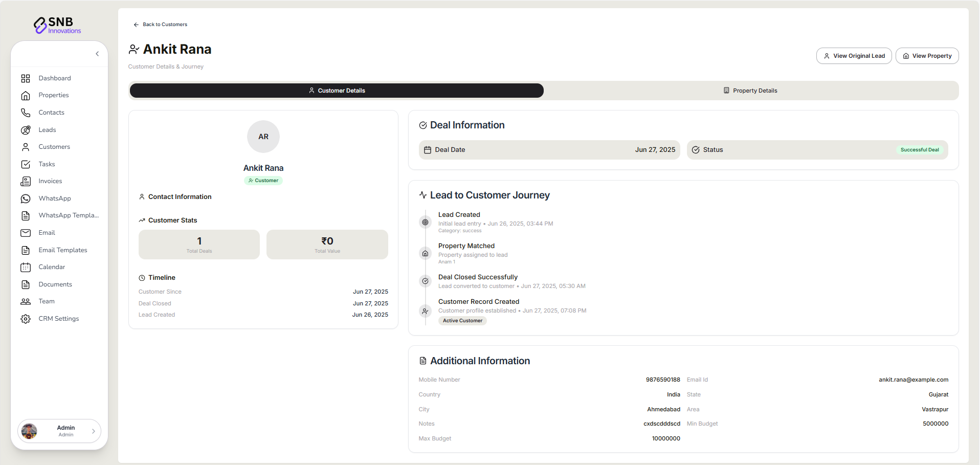Click the Deal Closed Successfully marker
Screen dimensions: 980x465
pyautogui.click(x=425, y=281)
